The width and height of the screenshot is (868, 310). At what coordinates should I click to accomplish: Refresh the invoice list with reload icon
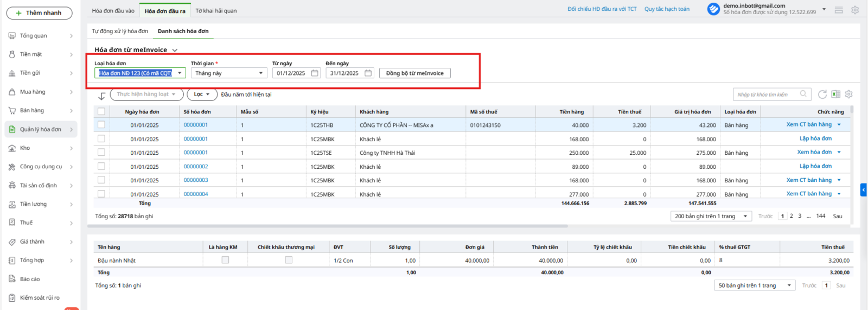822,94
